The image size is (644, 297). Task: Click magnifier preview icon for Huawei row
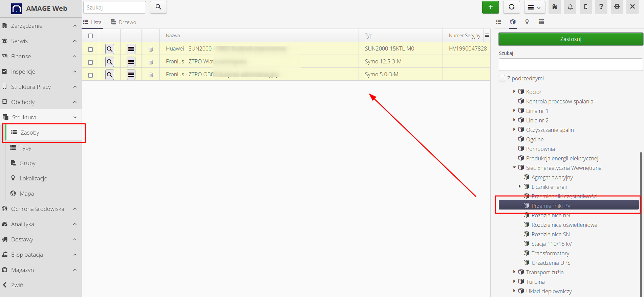(110, 49)
